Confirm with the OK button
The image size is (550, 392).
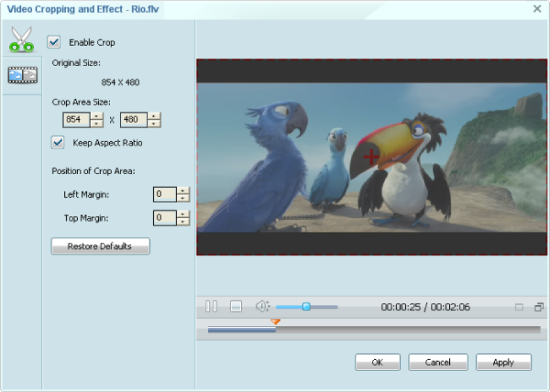377,362
